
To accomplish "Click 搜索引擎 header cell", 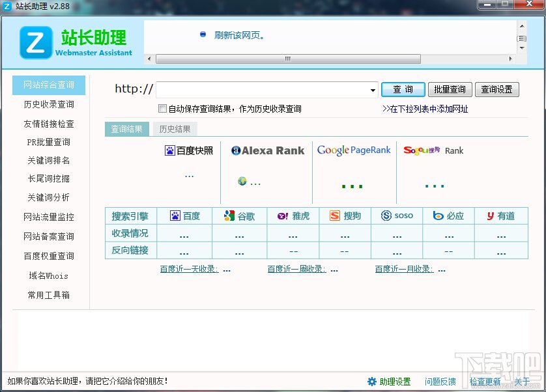I will click(x=131, y=216).
